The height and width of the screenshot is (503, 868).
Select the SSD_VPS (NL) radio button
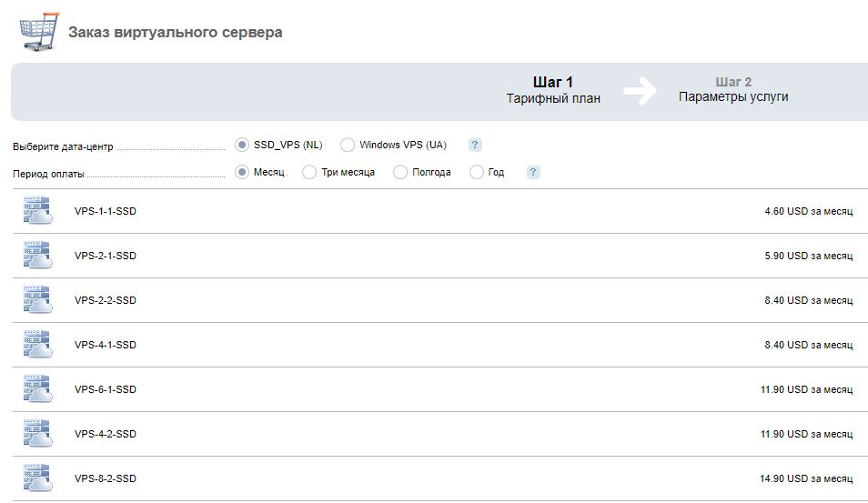point(242,145)
